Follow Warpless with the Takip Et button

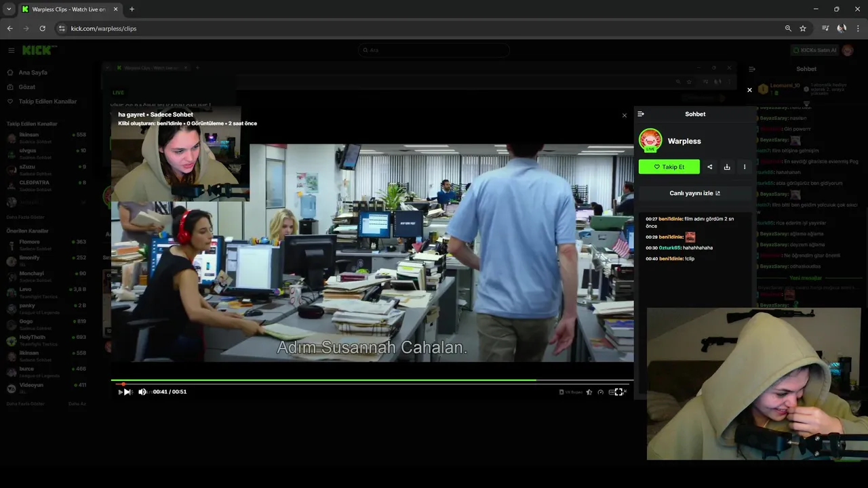669,167
